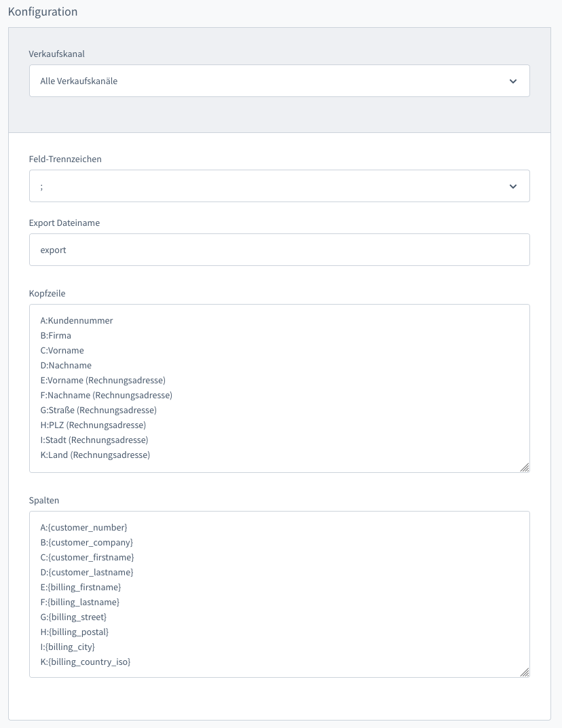The image size is (562, 728).
Task: Place cursor on K:{billing_country_iso} line
Action: coord(86,662)
